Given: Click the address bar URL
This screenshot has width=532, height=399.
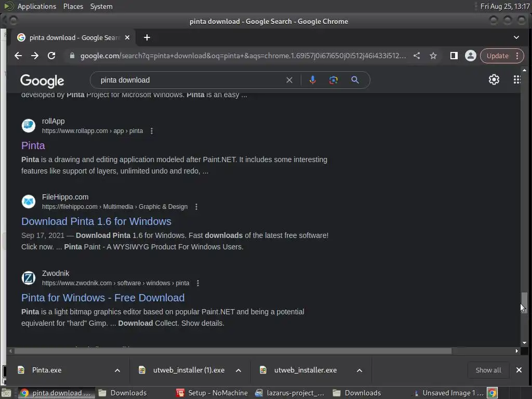Looking at the screenshot, I should point(243,56).
